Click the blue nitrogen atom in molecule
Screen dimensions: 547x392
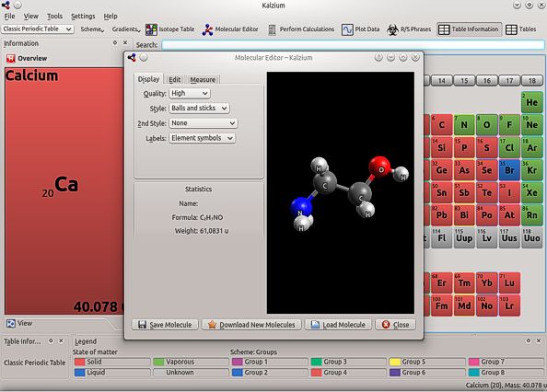click(301, 207)
